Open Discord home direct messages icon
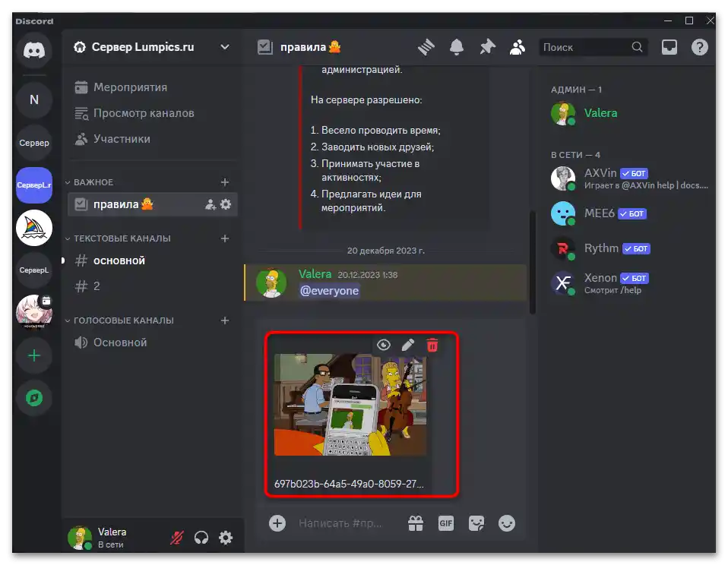Viewport: 728px width, 565px height. (x=34, y=49)
